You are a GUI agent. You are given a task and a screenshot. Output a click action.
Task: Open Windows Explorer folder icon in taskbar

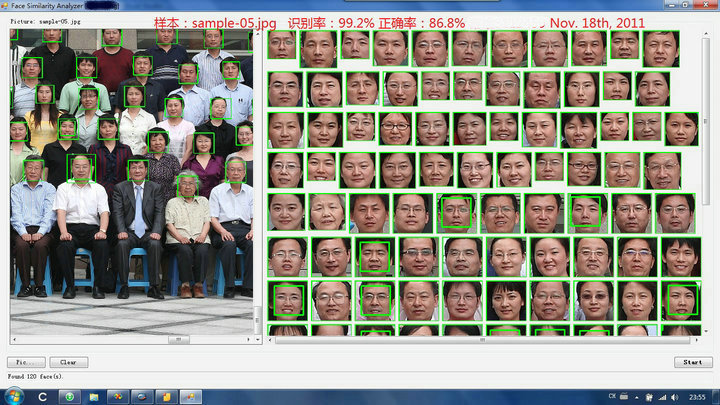[x=94, y=397]
